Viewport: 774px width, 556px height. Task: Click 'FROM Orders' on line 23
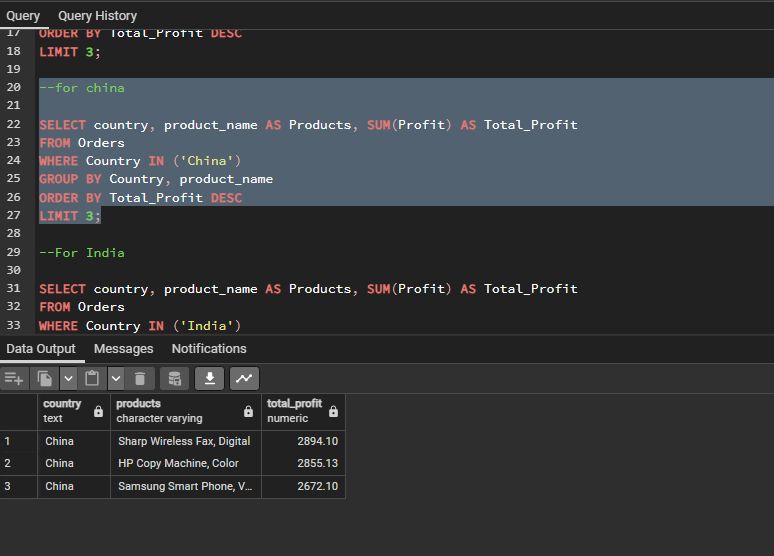[82, 143]
